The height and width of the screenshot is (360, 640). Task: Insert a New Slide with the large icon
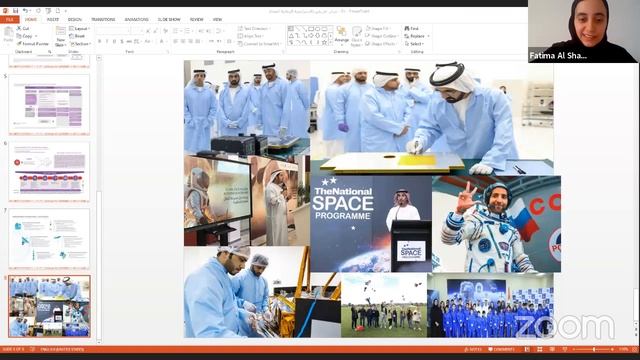click(x=60, y=31)
